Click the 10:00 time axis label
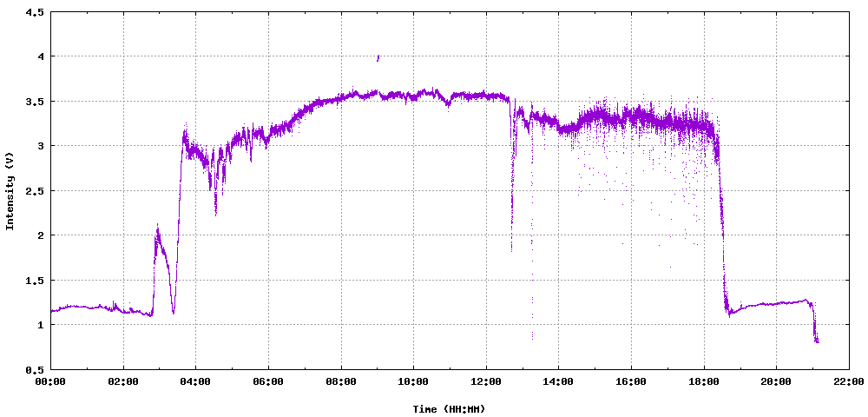 pos(413,381)
